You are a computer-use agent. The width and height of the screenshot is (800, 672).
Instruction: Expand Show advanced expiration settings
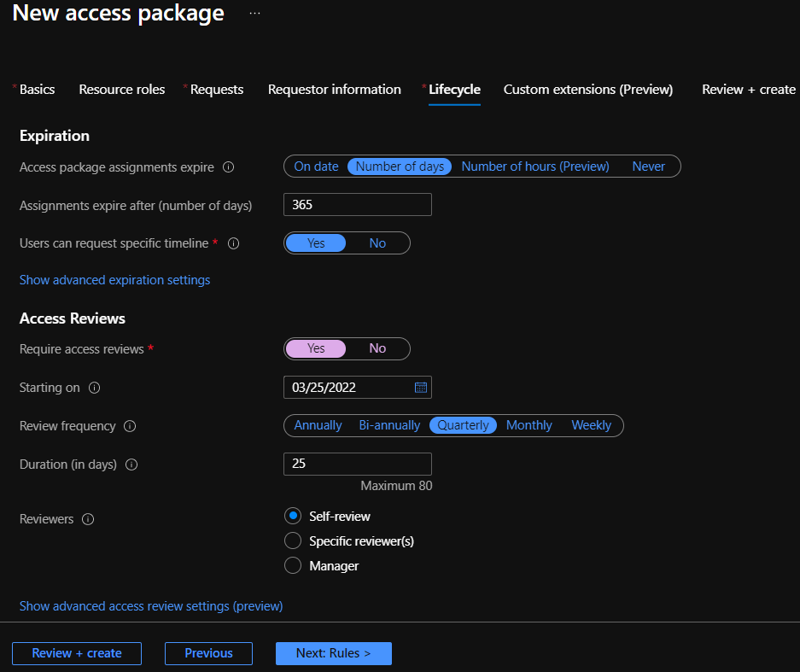pos(114,280)
